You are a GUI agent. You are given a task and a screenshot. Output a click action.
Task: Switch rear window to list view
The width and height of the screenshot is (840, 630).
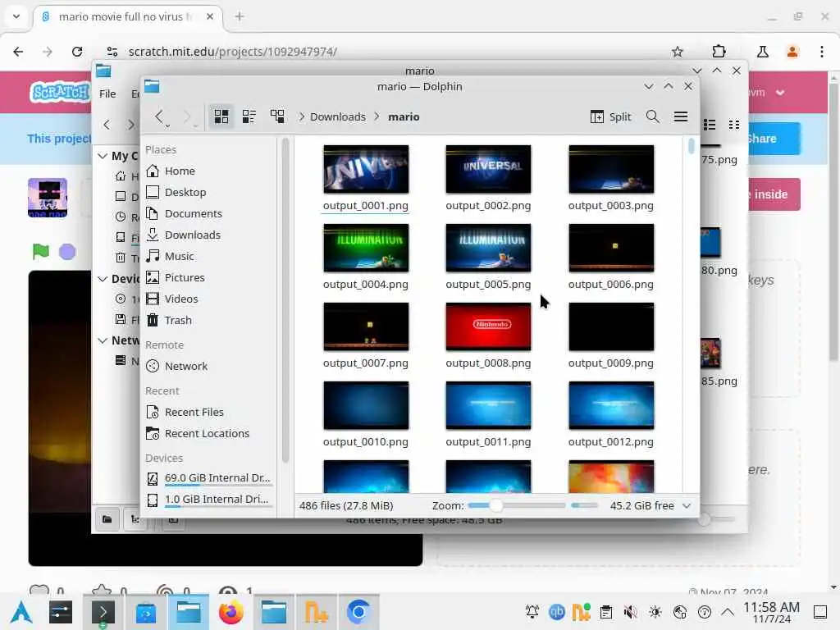[710, 125]
